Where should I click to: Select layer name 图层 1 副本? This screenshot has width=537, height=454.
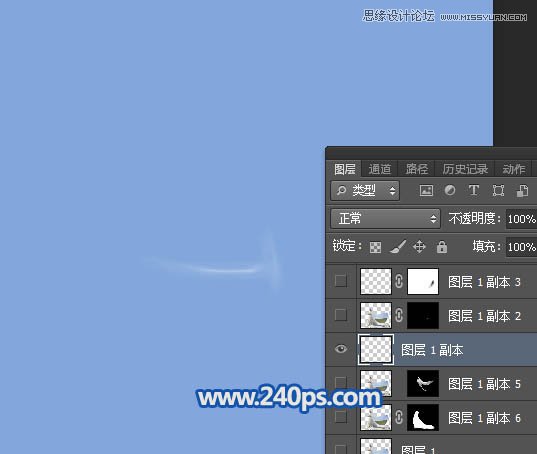[432, 350]
